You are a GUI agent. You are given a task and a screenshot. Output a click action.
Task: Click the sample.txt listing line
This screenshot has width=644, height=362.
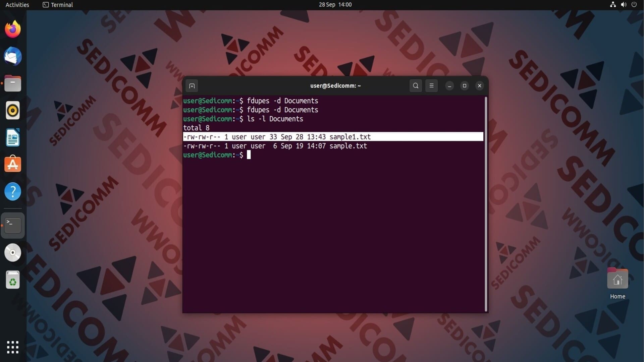[x=275, y=146]
